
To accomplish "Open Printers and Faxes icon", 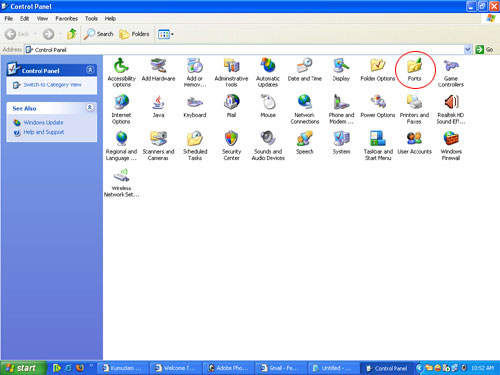I will 414,109.
